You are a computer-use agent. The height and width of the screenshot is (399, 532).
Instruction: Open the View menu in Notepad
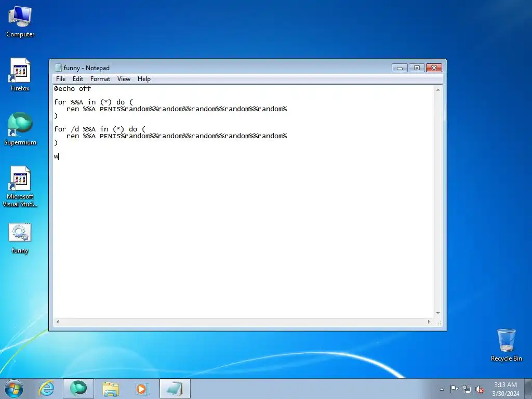(x=124, y=79)
